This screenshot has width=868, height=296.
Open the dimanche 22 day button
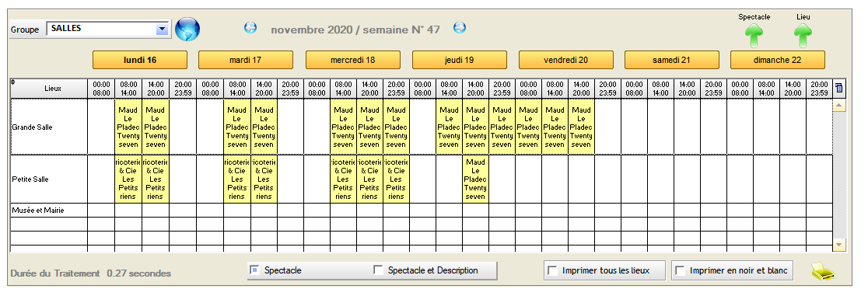point(777,60)
